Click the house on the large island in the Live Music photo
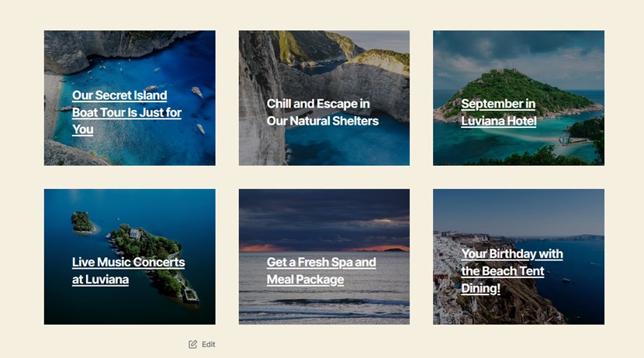Viewport: 644px width, 358px height. coord(135,234)
